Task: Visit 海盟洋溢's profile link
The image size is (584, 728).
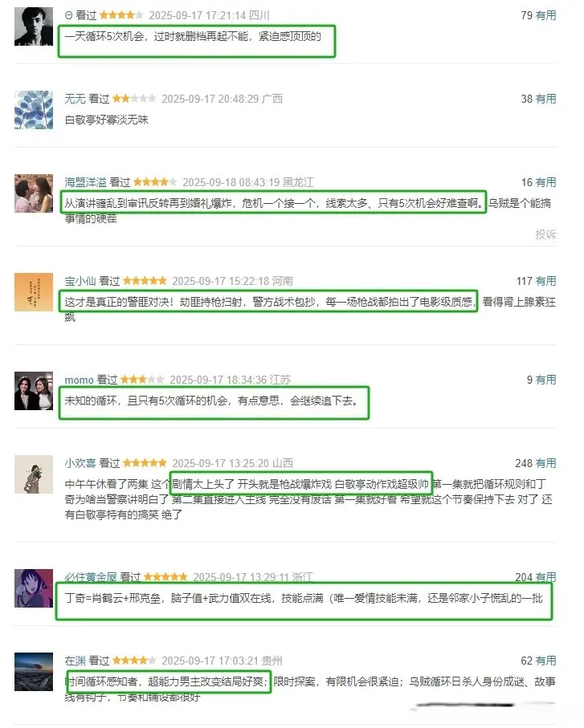Action: click(85, 182)
